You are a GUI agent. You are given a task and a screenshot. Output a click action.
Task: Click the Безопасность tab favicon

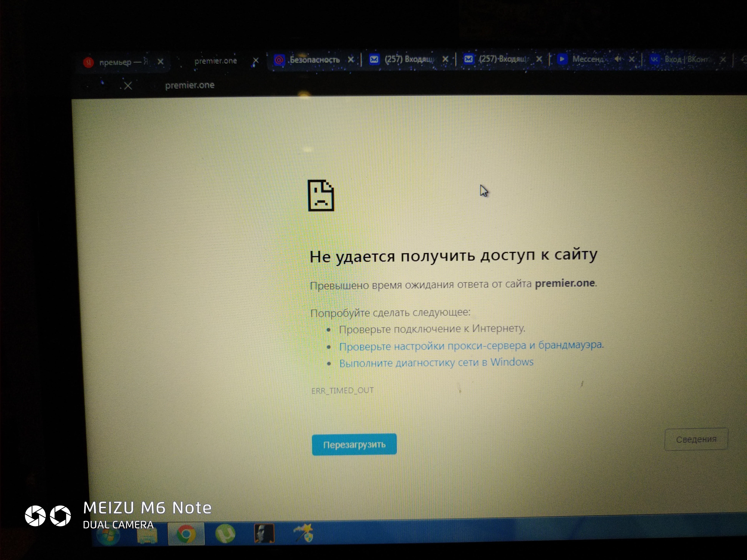click(279, 60)
